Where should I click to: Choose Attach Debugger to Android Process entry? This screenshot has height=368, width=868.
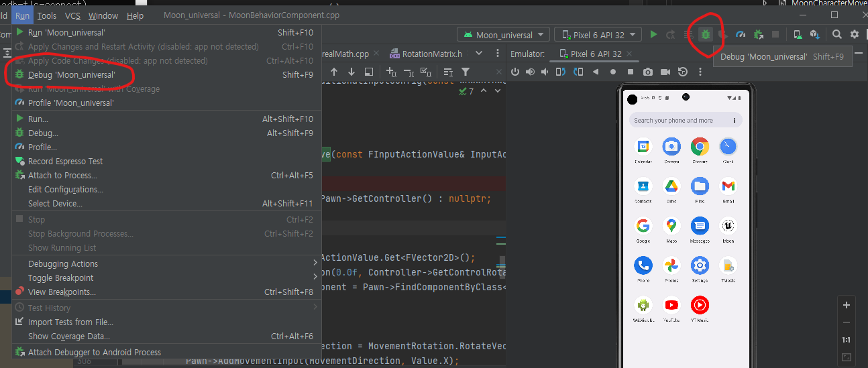(x=166, y=352)
